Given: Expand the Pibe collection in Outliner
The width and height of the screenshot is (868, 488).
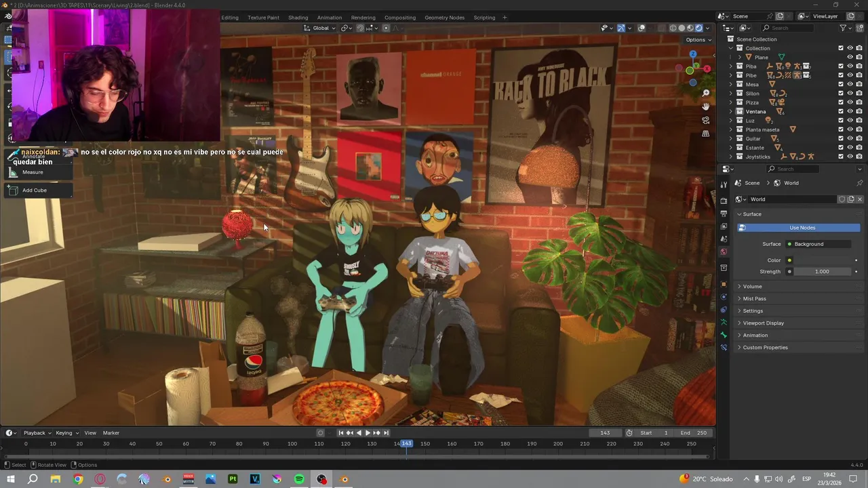Looking at the screenshot, I should pos(731,75).
